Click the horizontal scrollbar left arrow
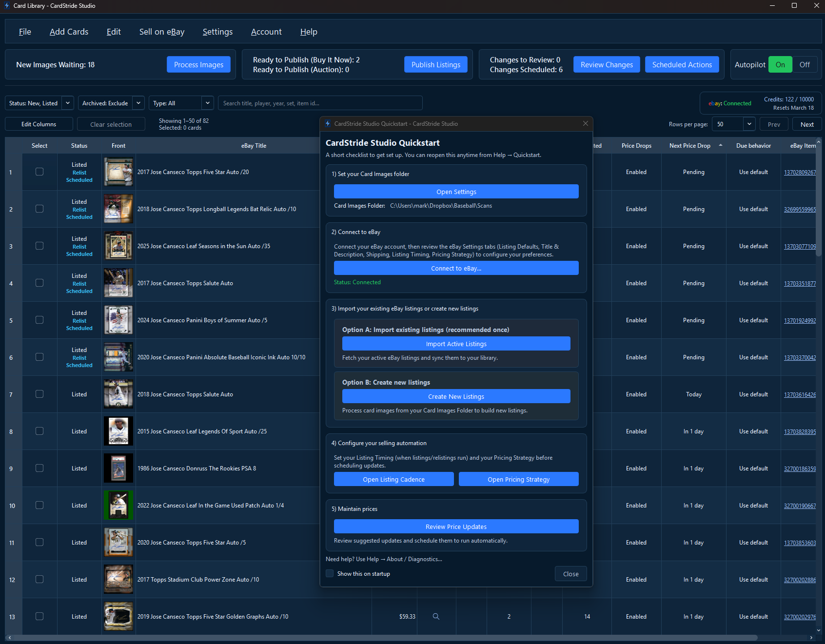 point(10,638)
